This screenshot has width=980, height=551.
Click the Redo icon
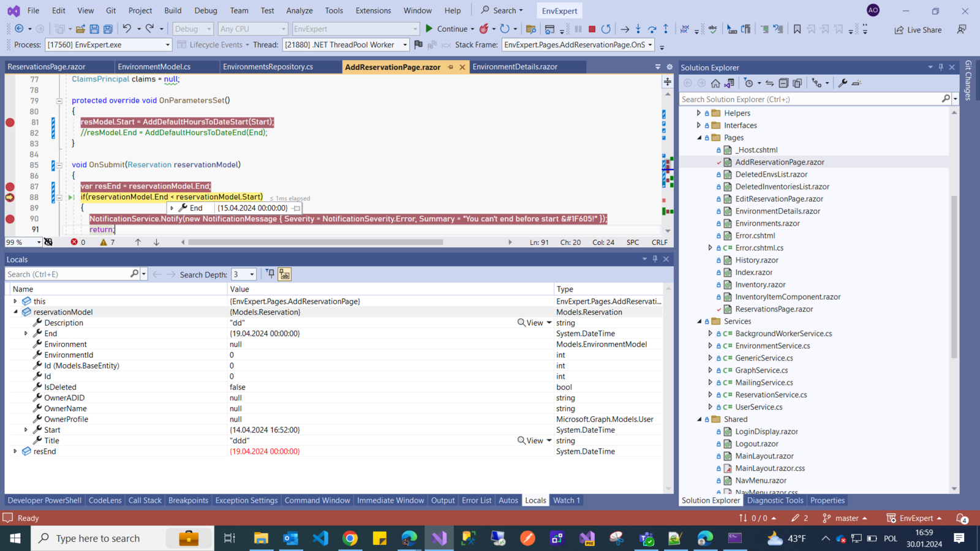pos(149,29)
